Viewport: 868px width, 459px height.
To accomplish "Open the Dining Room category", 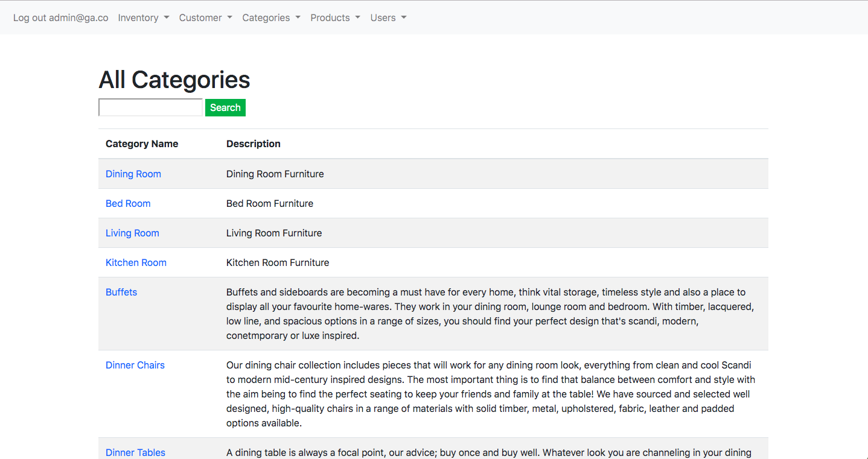I will (x=133, y=174).
